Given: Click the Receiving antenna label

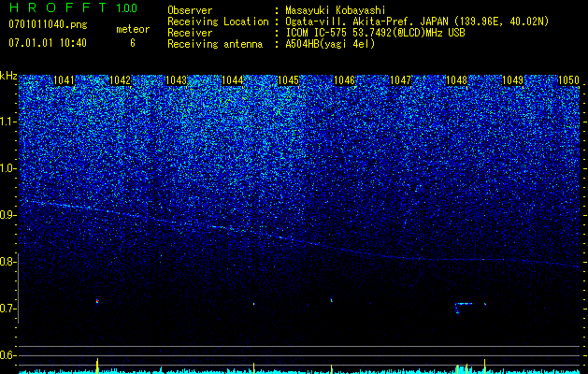Looking at the screenshot, I should 215,44.
